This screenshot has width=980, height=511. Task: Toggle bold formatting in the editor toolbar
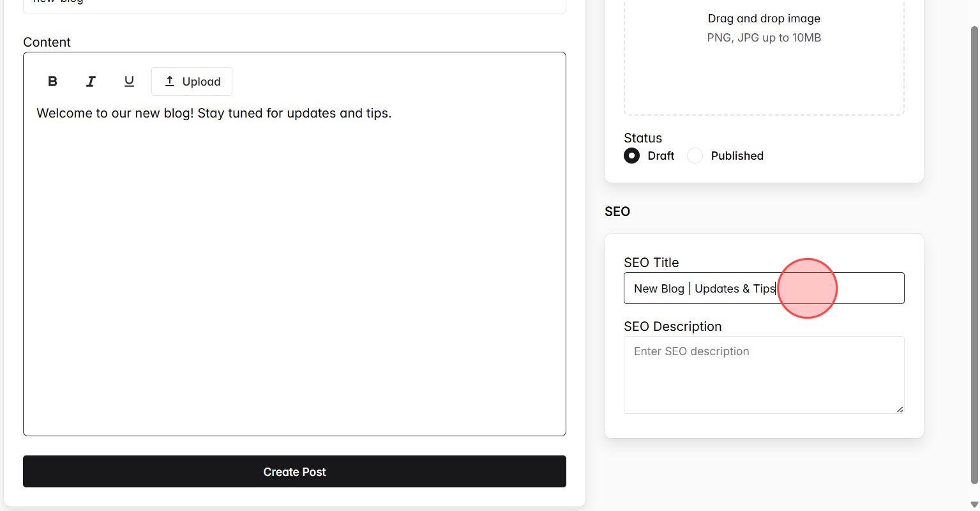(52, 81)
